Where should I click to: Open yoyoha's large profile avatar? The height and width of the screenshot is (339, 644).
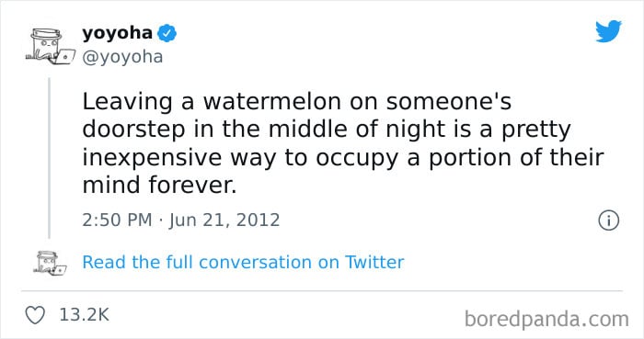[51, 46]
